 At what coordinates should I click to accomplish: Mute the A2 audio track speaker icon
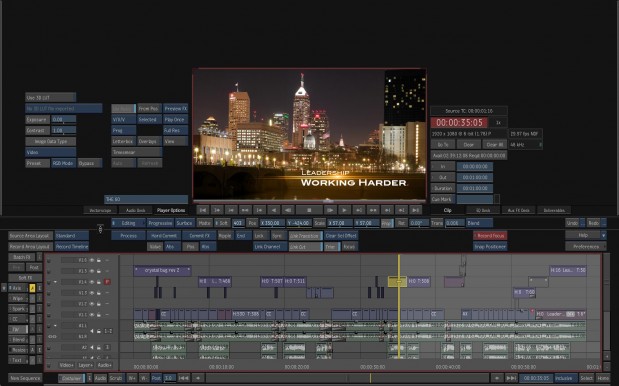coord(92,347)
